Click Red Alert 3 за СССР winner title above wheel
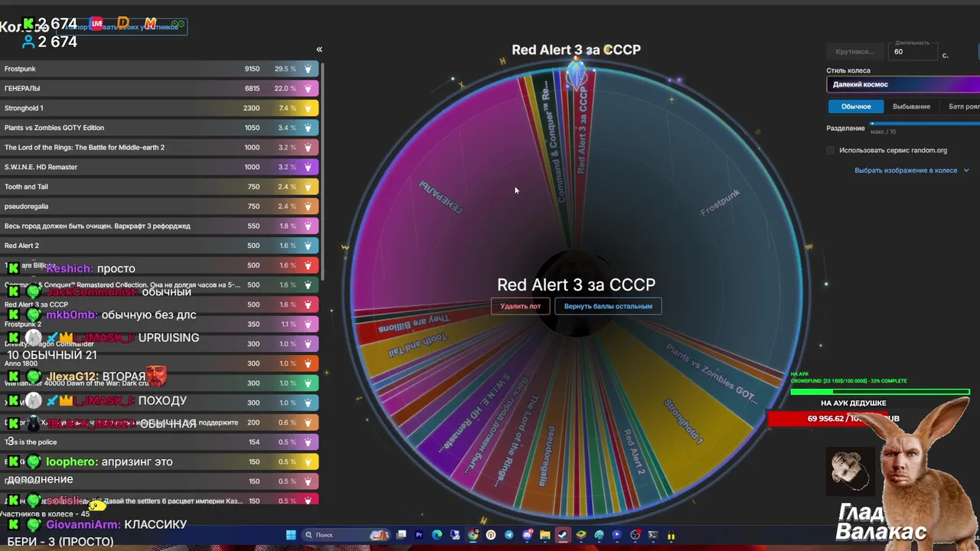Screen dimensions: 980x551 click(576, 50)
